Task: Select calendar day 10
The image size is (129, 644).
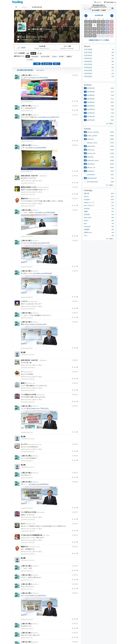Action: [94, 25]
